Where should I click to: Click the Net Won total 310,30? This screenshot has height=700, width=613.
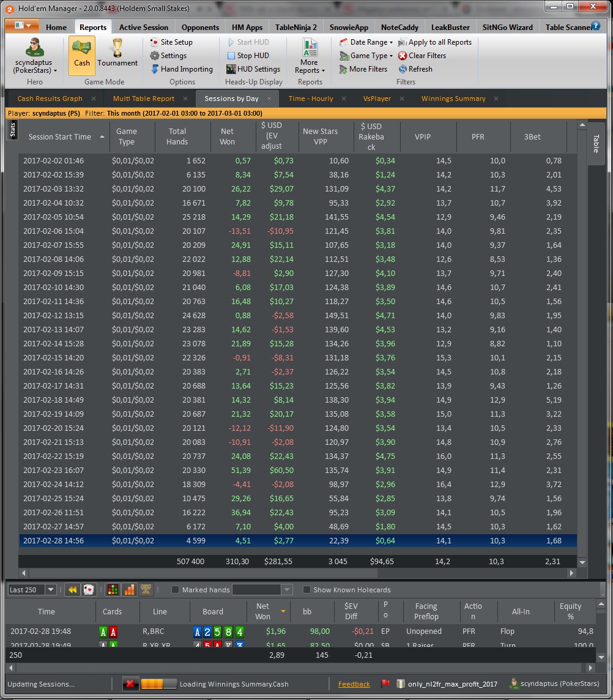coord(237,561)
